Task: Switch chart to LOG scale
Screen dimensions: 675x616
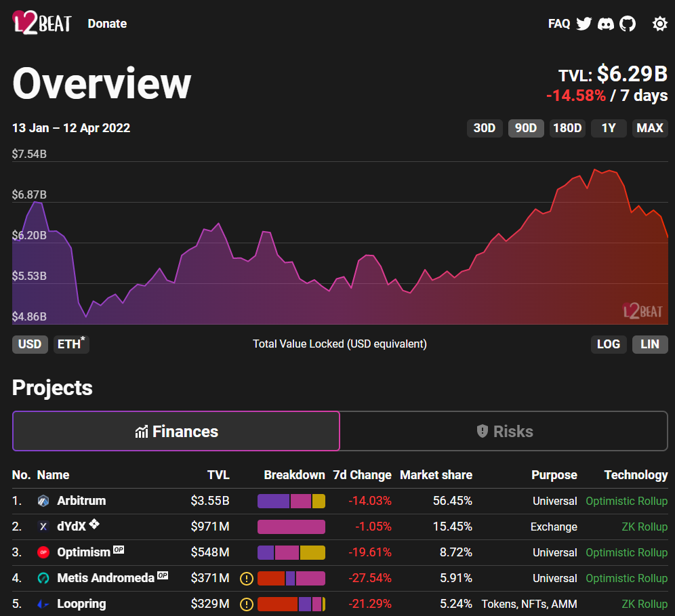Action: 609,344
